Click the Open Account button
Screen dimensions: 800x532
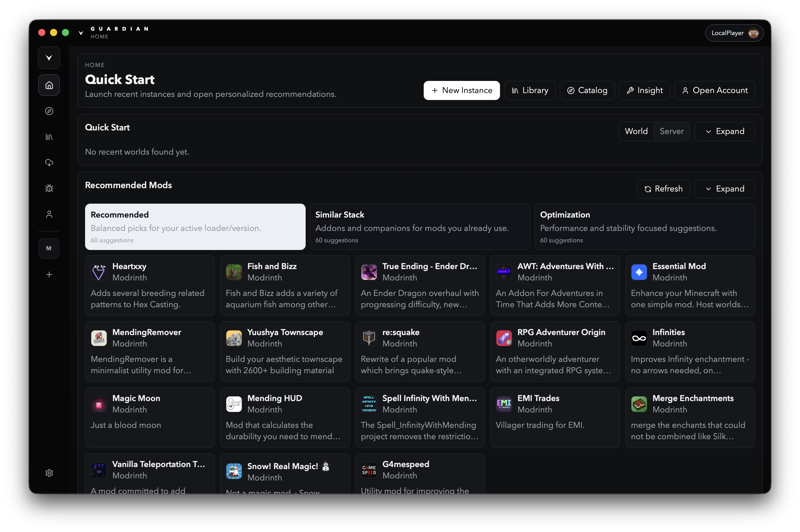pyautogui.click(x=714, y=90)
